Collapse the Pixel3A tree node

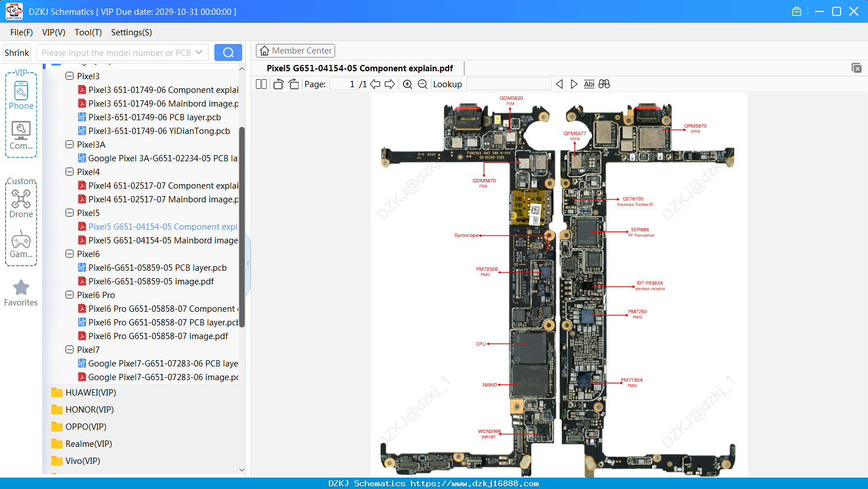(x=70, y=145)
